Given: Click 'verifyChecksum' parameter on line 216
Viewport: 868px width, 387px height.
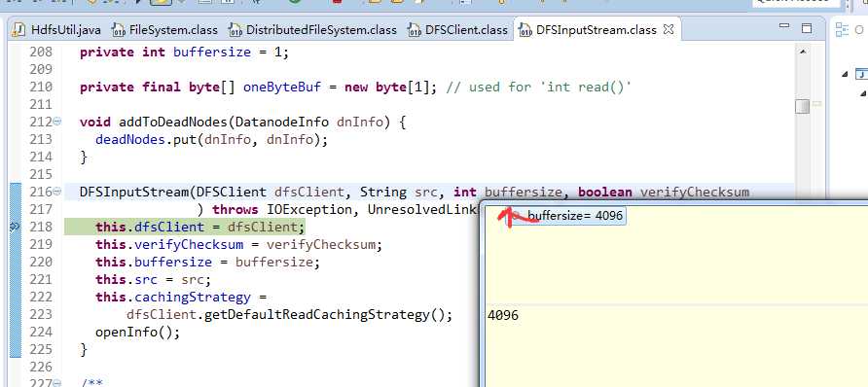Looking at the screenshot, I should (x=694, y=193).
